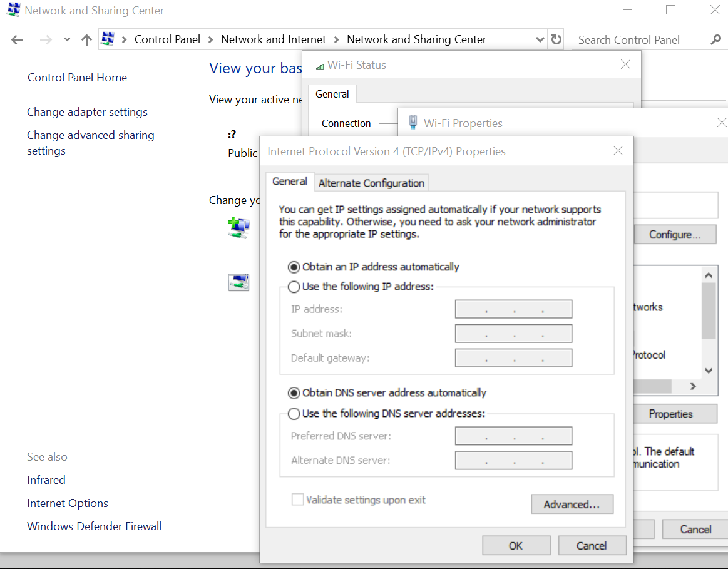Viewport: 728px width, 569px height.
Task: Click the Network and Sharing Center title icon
Action: [x=14, y=10]
